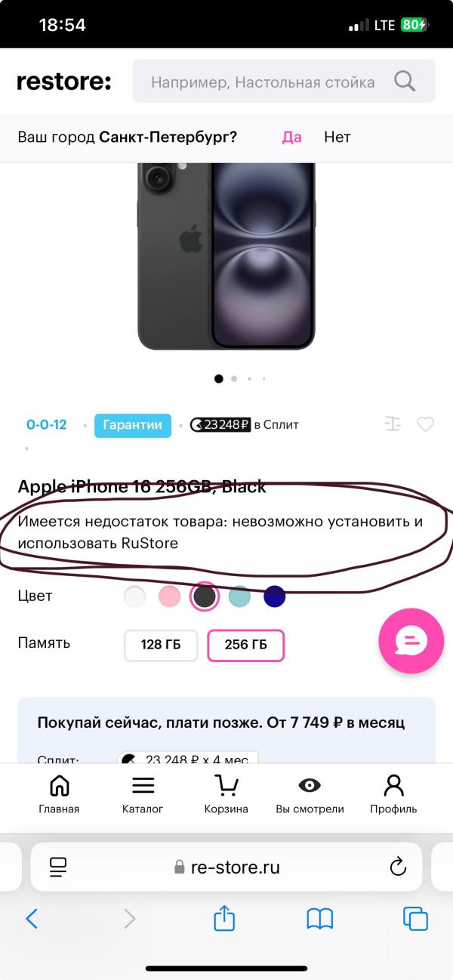The width and height of the screenshot is (453, 980).
Task: Reload page in Safari address bar
Action: pos(398,868)
